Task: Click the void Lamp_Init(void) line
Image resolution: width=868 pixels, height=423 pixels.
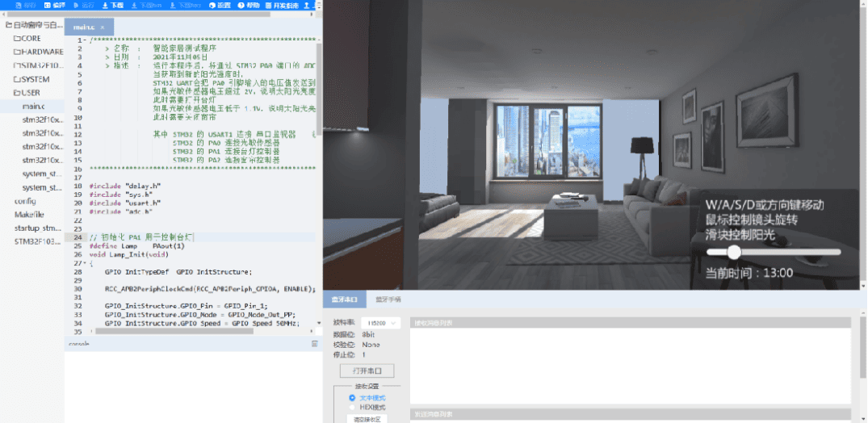Action: (129, 254)
